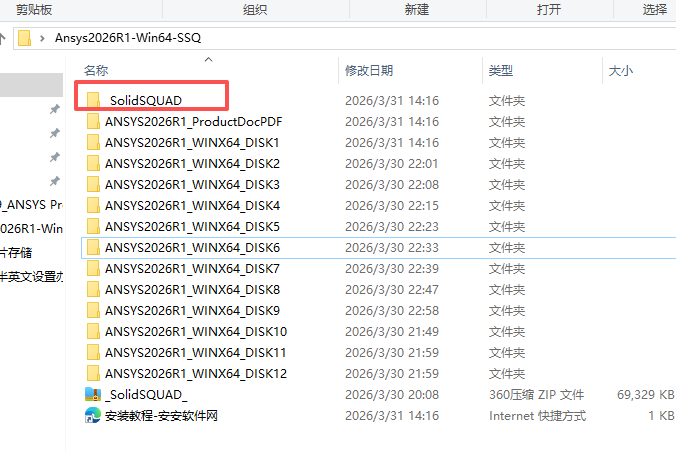Click the 69,329 KB size cell
The width and height of the screenshot is (676, 453).
(645, 395)
